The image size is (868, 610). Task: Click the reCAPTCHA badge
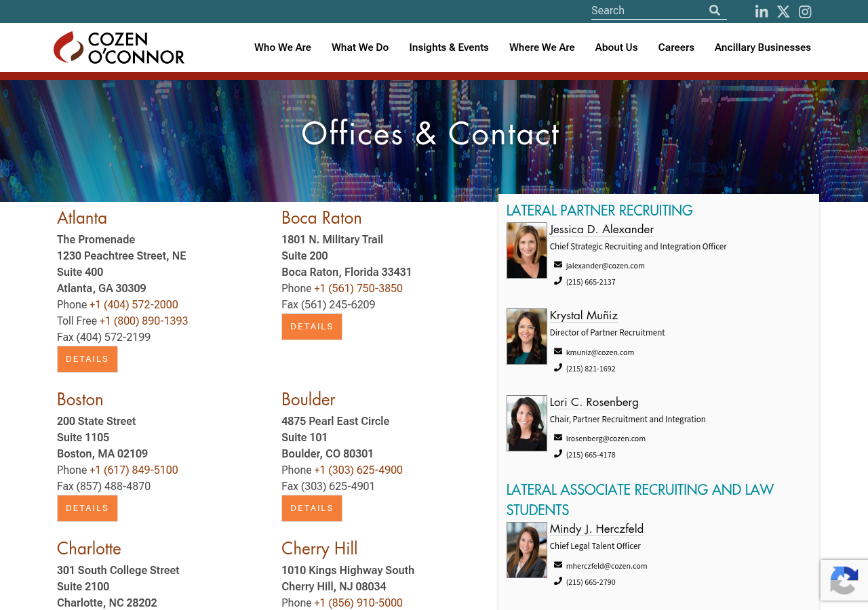pos(844,580)
